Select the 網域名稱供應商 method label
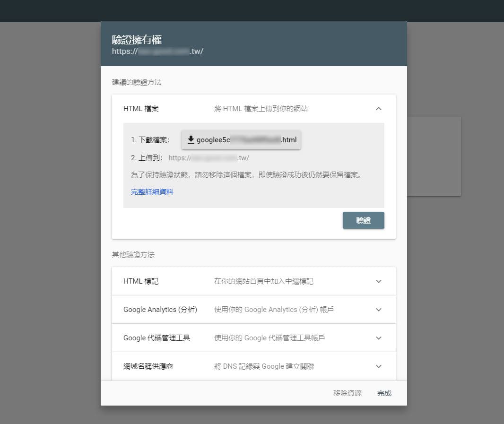The image size is (504, 424). click(148, 366)
